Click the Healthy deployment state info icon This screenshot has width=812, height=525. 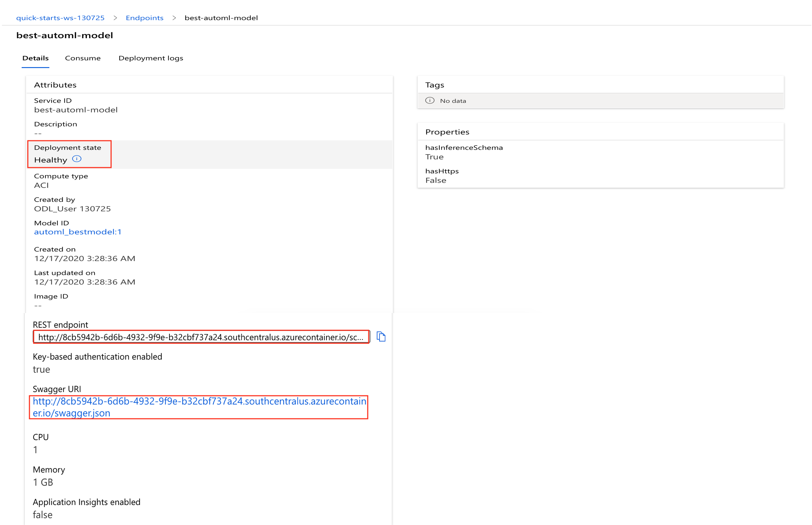77,159
